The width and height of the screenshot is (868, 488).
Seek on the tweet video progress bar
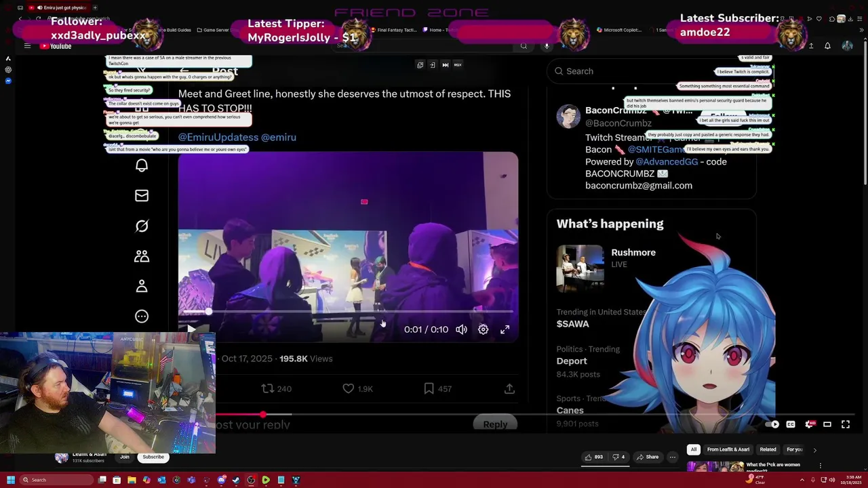coord(348,312)
